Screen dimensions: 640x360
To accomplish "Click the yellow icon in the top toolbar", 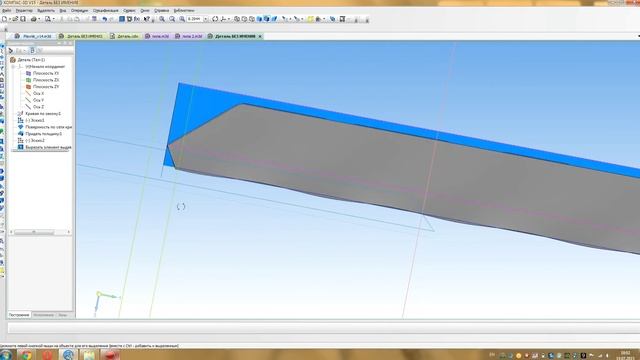I will coord(311,19).
